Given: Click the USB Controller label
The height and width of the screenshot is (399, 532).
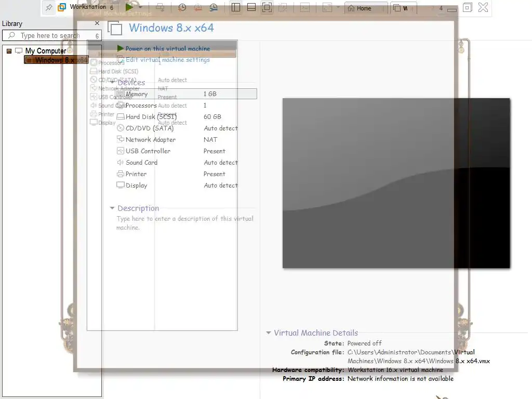Looking at the screenshot, I should pos(148,151).
